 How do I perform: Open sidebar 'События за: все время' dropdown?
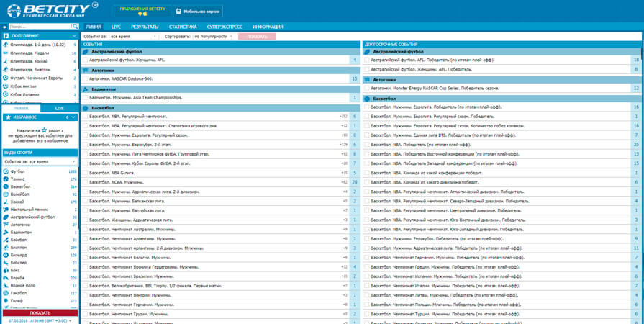40,162
